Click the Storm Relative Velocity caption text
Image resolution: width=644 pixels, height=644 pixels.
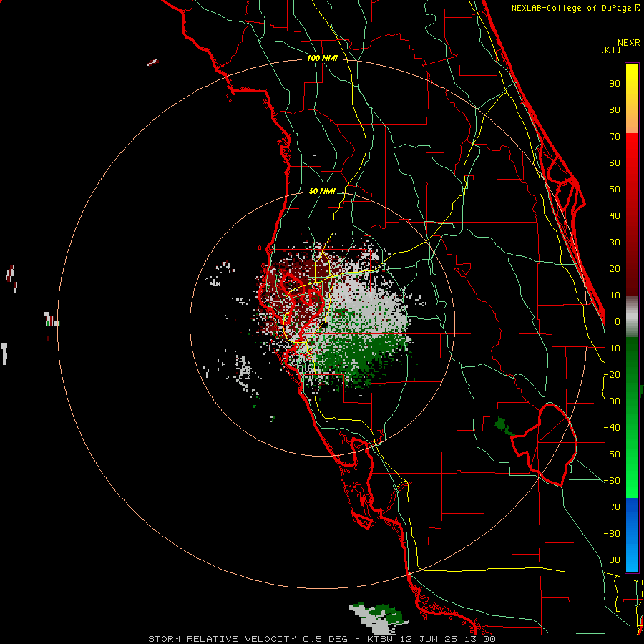[321, 639]
